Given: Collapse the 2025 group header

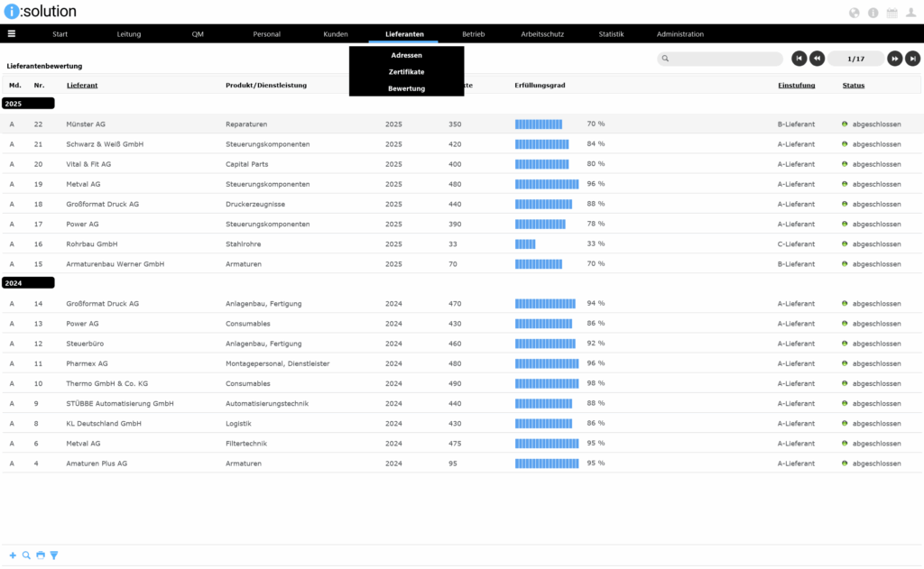Looking at the screenshot, I should (28, 104).
